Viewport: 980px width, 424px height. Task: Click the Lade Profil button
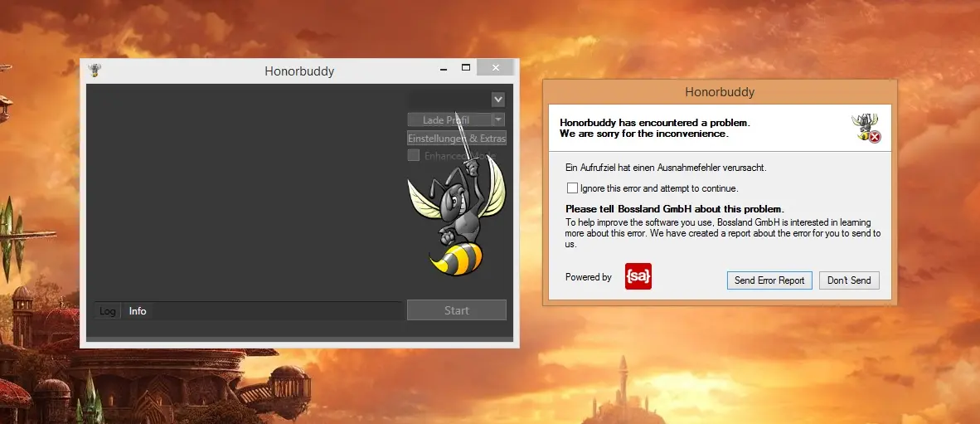[x=449, y=119]
